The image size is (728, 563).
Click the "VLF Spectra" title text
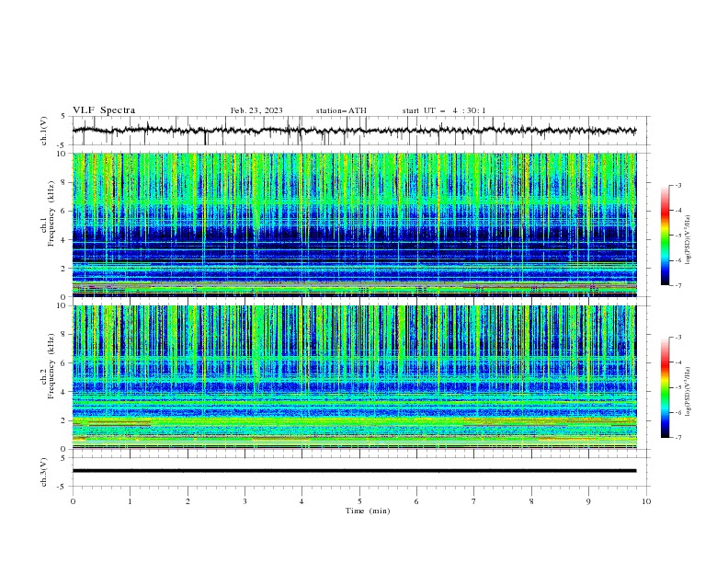(104, 110)
